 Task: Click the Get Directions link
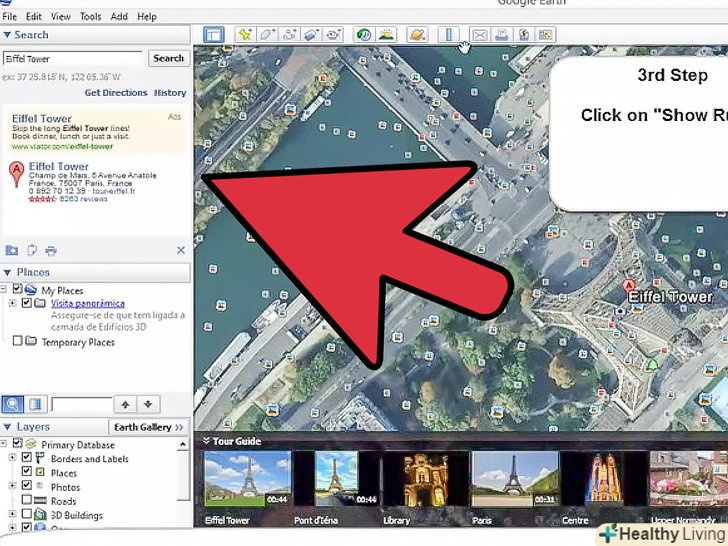[x=116, y=93]
